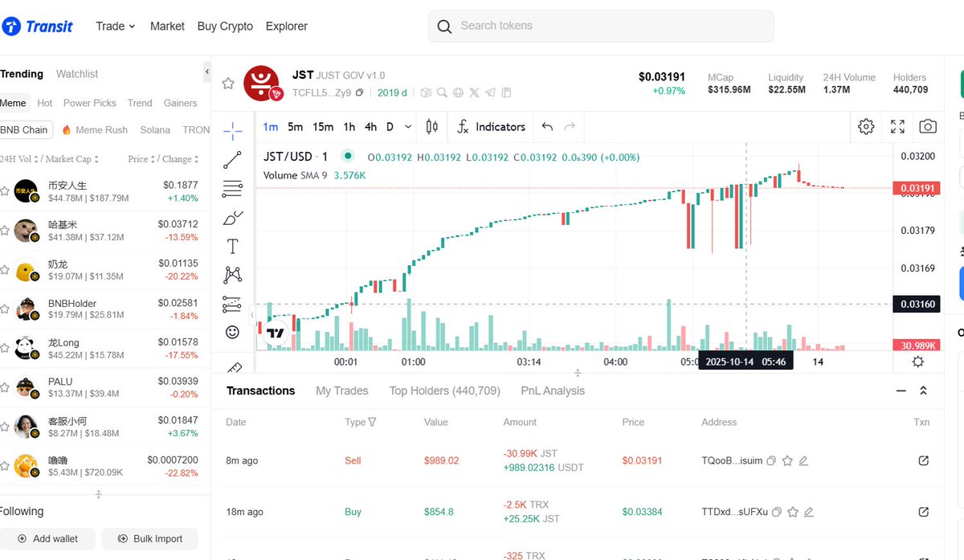Image resolution: width=964 pixels, height=560 pixels.
Task: Select the trend line drawing tool
Action: pyautogui.click(x=233, y=159)
